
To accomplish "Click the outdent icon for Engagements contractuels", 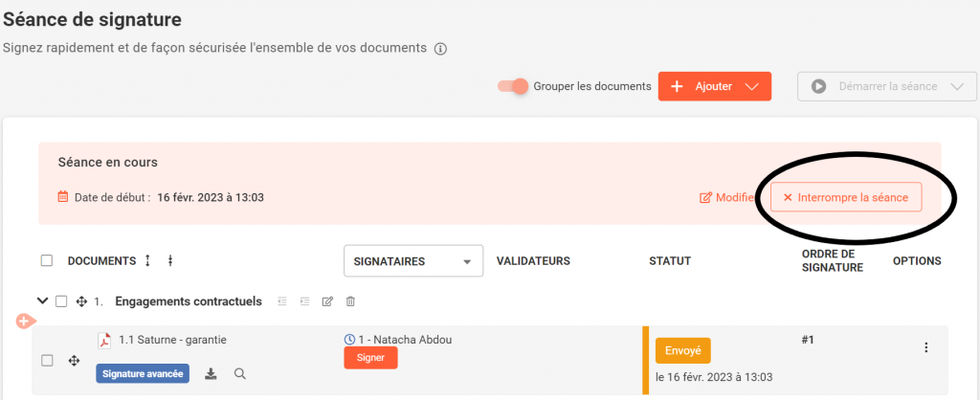I will 282,301.
